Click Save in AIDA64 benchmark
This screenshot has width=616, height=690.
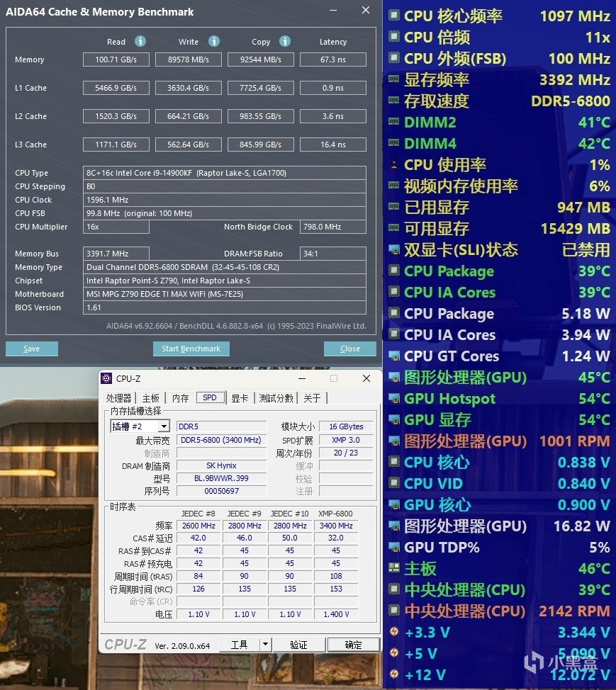click(x=32, y=349)
